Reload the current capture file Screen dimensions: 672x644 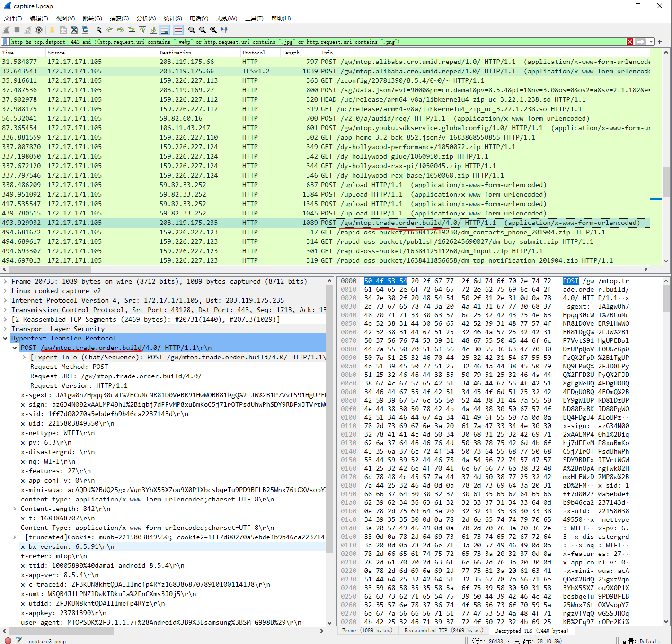(x=85, y=30)
